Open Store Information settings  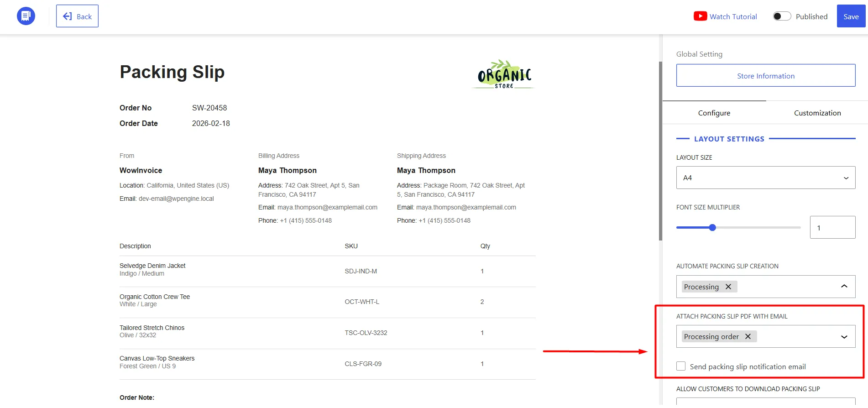pos(765,76)
